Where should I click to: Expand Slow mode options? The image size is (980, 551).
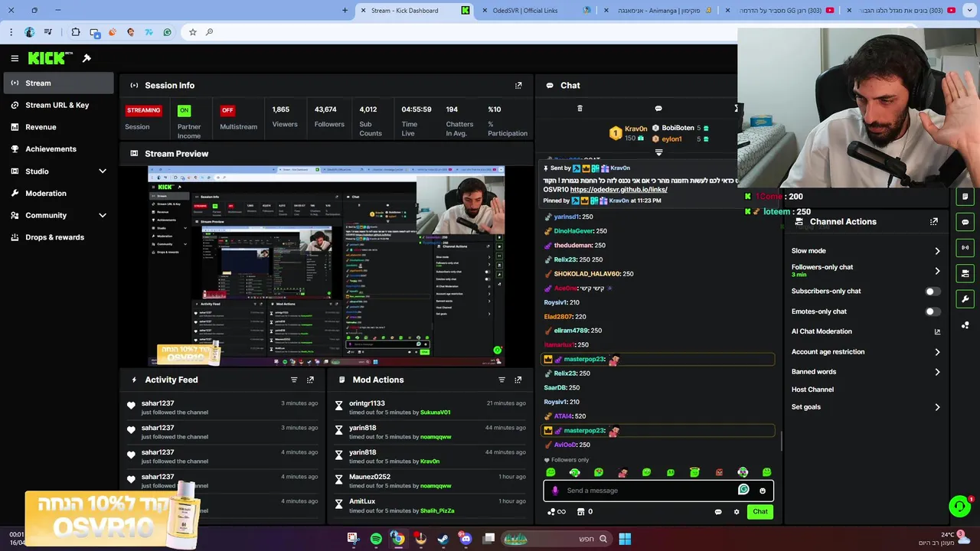pos(937,251)
